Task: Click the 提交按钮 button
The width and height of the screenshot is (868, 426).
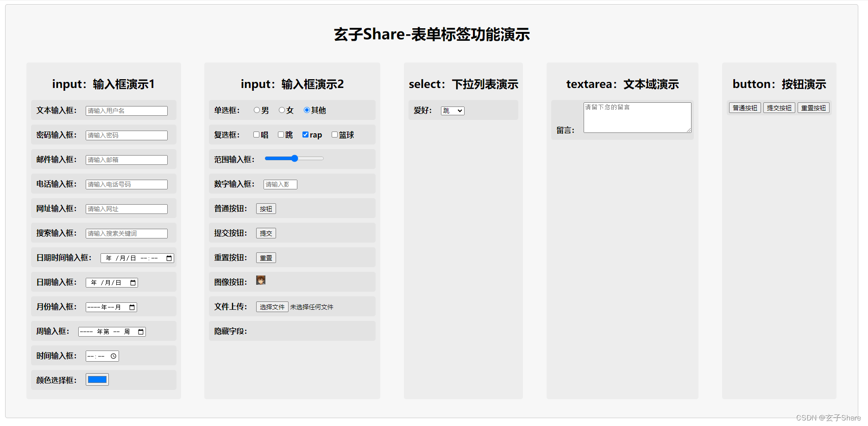Action: click(x=779, y=108)
